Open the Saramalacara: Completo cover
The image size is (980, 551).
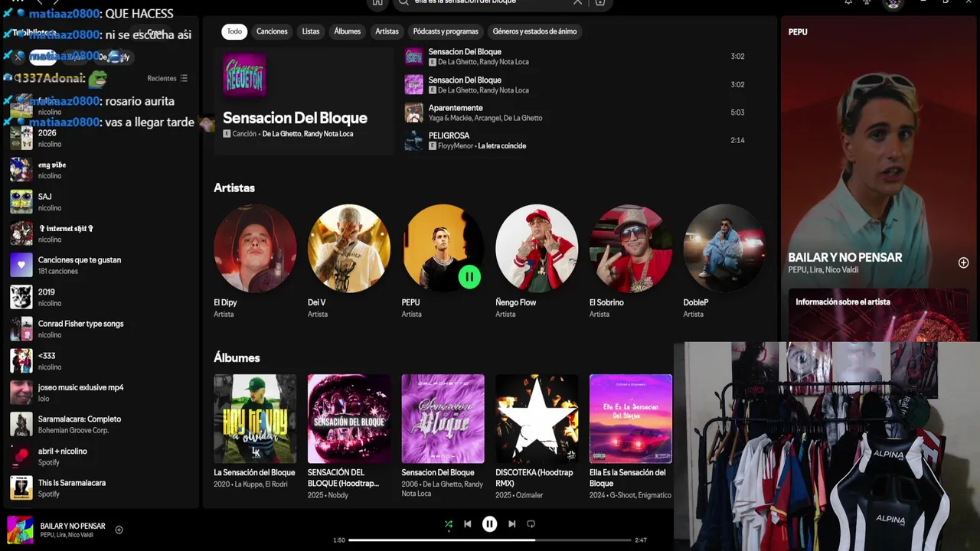pos(21,424)
